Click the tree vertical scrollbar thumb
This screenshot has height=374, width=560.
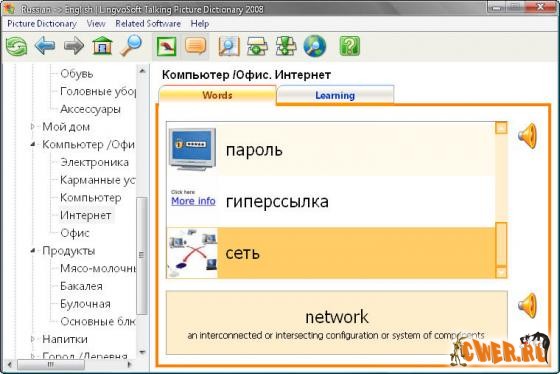pos(142,255)
